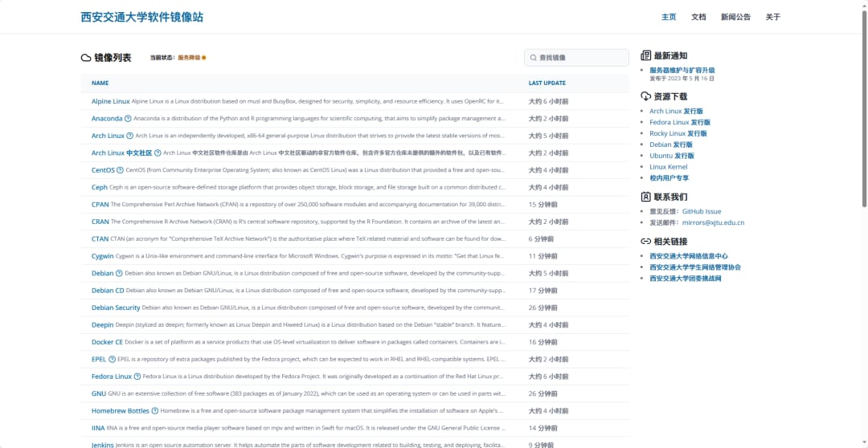Click the download icon beside 资源下载

(x=645, y=96)
